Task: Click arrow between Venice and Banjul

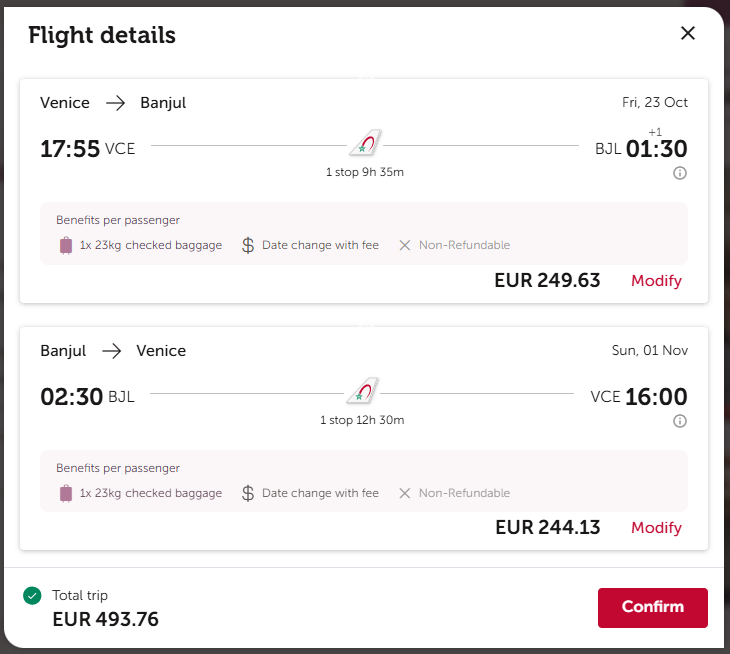Action: pyautogui.click(x=115, y=103)
